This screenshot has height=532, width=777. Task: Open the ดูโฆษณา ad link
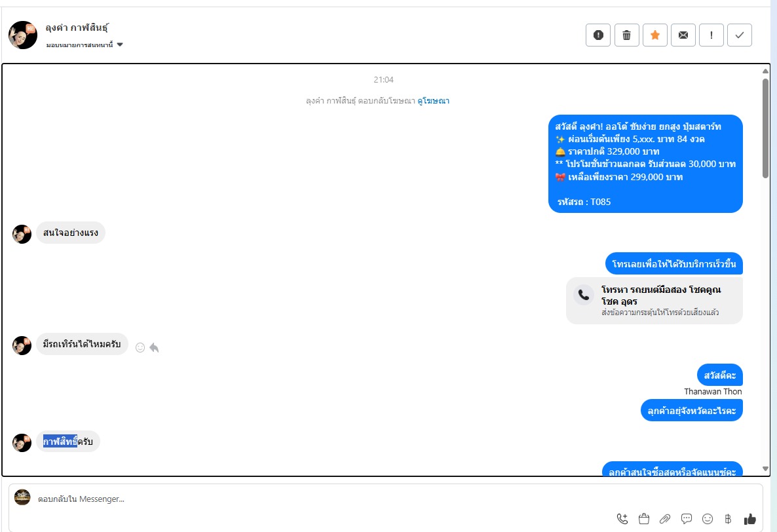pyautogui.click(x=433, y=101)
